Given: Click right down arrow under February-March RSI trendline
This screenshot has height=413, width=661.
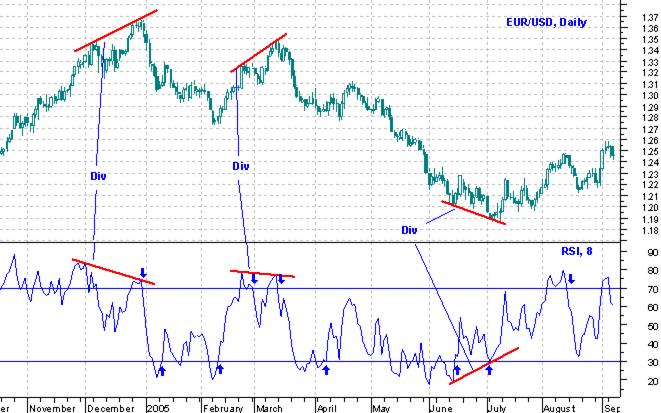Looking at the screenshot, I should 281,279.
